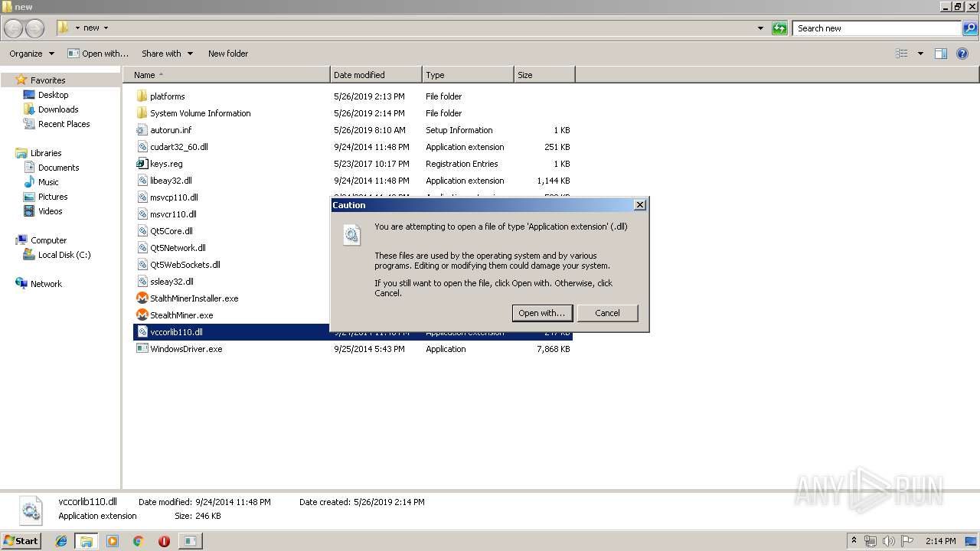Select the vccorlib110.dll highlighted file
This screenshot has width=980, height=551.
coord(176,332)
